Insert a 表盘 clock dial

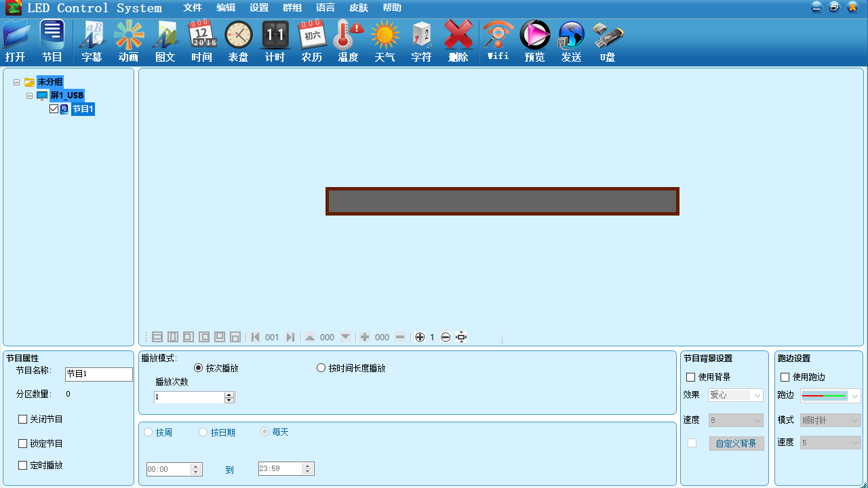click(x=238, y=41)
